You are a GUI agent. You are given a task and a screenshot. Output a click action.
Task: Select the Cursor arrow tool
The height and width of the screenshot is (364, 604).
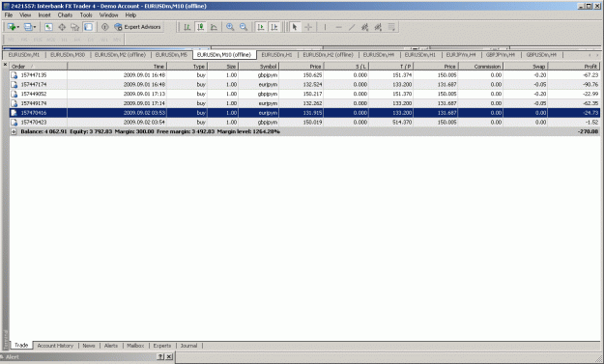pos(295,27)
